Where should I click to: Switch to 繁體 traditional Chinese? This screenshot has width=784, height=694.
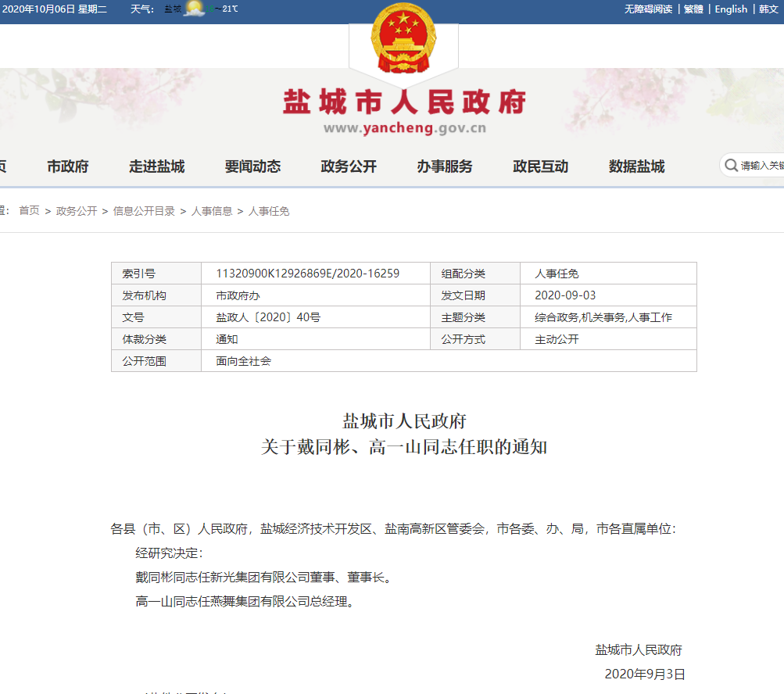693,9
